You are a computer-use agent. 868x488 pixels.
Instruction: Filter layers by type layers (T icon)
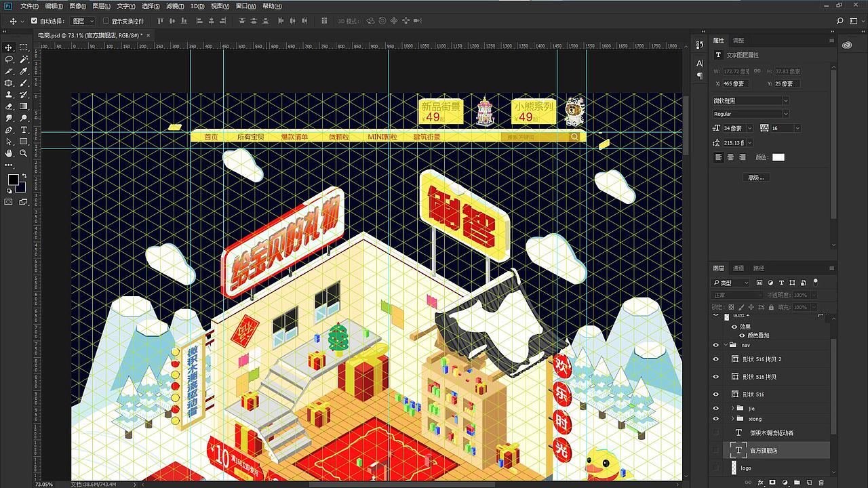(781, 283)
